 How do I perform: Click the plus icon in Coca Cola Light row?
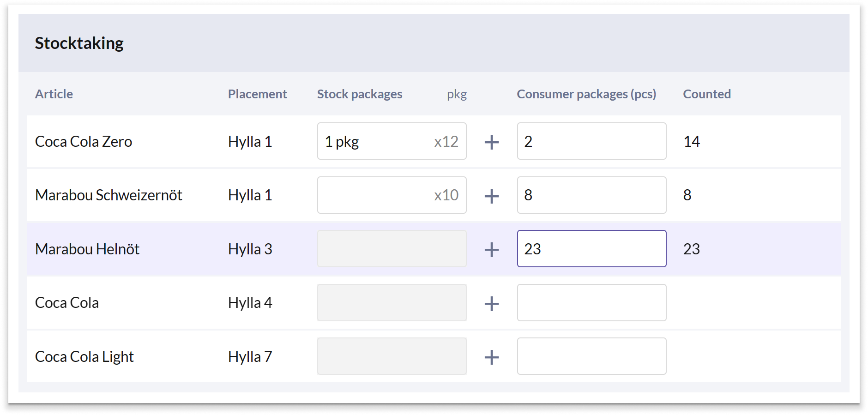[492, 357]
